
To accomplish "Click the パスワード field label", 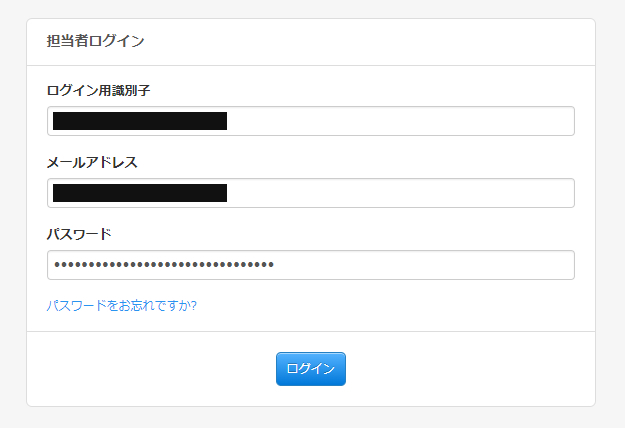I will 78,234.
